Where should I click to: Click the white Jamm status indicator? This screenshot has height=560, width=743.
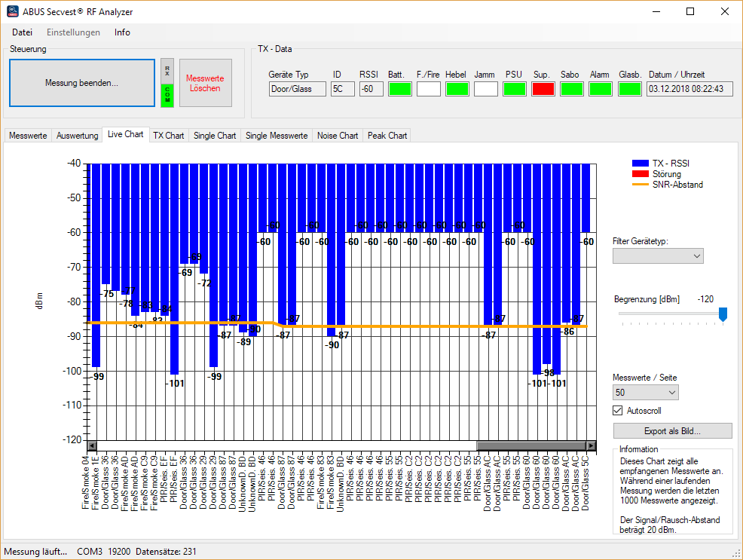pos(486,89)
